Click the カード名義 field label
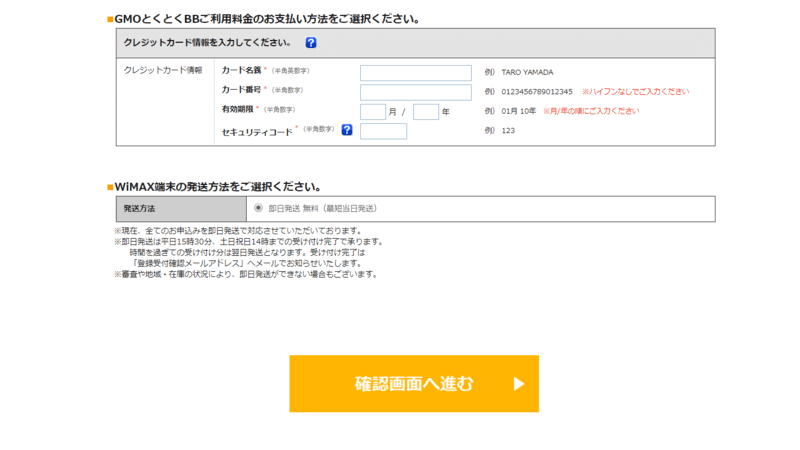Screen dimensions: 800x450 click(241, 70)
